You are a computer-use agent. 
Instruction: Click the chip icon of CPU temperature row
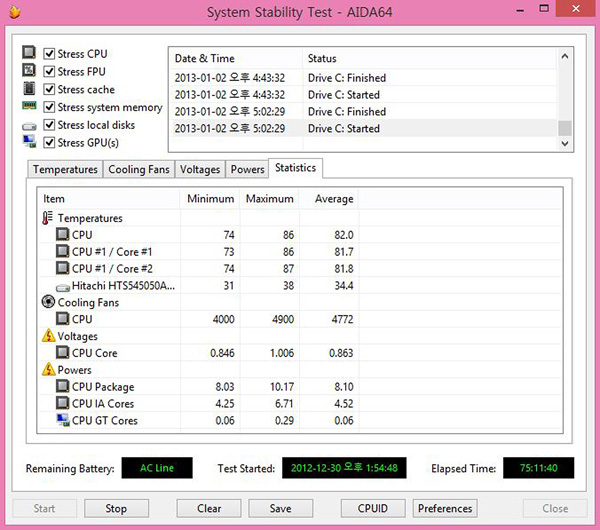62,234
